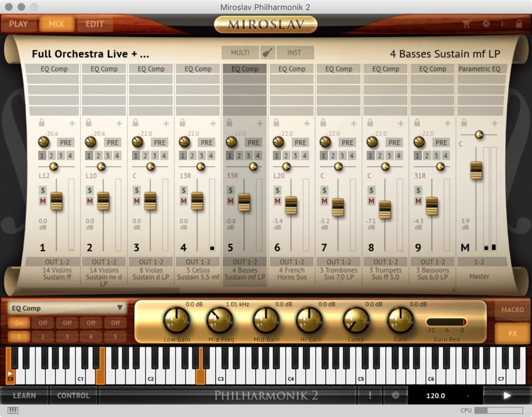
Task: Select send bus 2 on channel 3
Action: coord(145,156)
